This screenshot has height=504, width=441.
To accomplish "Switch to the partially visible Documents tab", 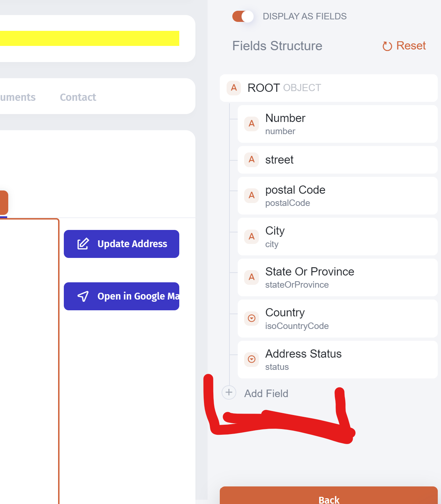I will pyautogui.click(x=18, y=97).
